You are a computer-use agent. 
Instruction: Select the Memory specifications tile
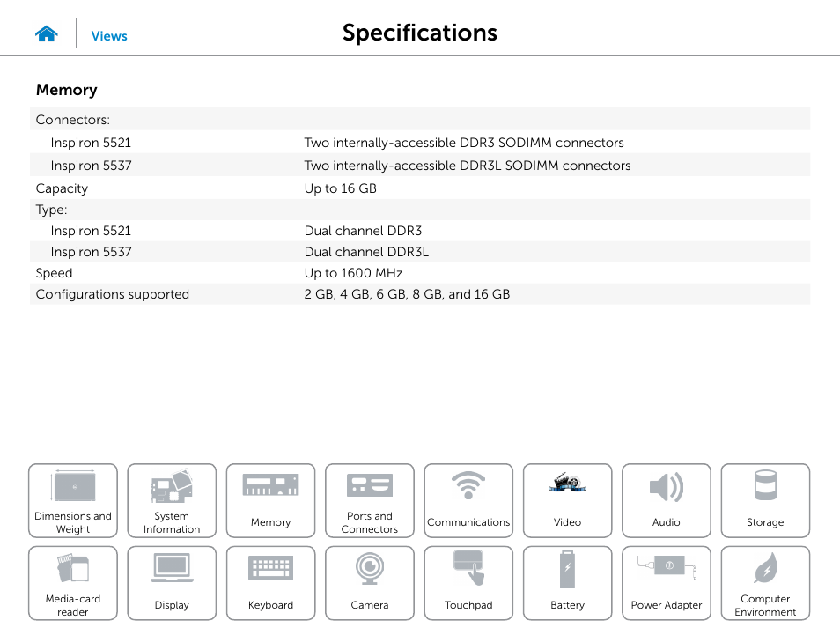[x=270, y=500]
